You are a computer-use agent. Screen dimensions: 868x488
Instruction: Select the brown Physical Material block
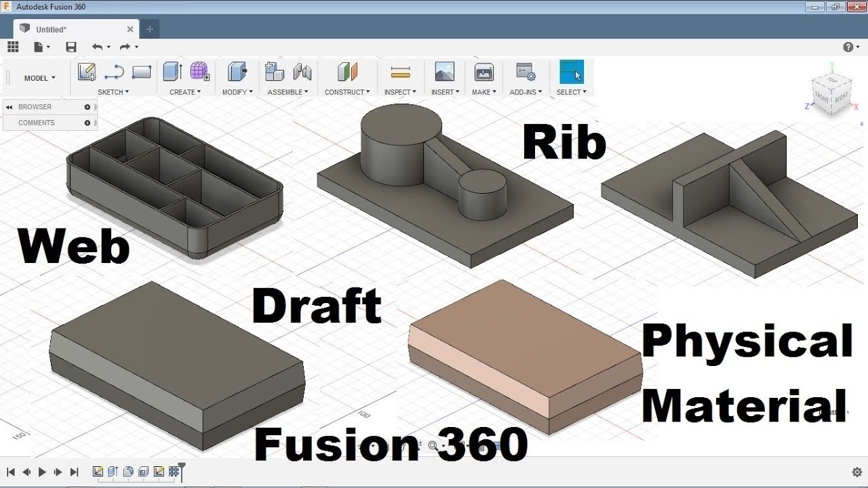(526, 356)
